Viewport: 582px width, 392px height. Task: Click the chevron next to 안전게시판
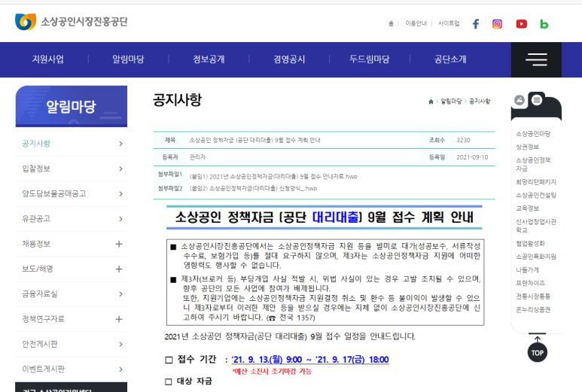120,344
